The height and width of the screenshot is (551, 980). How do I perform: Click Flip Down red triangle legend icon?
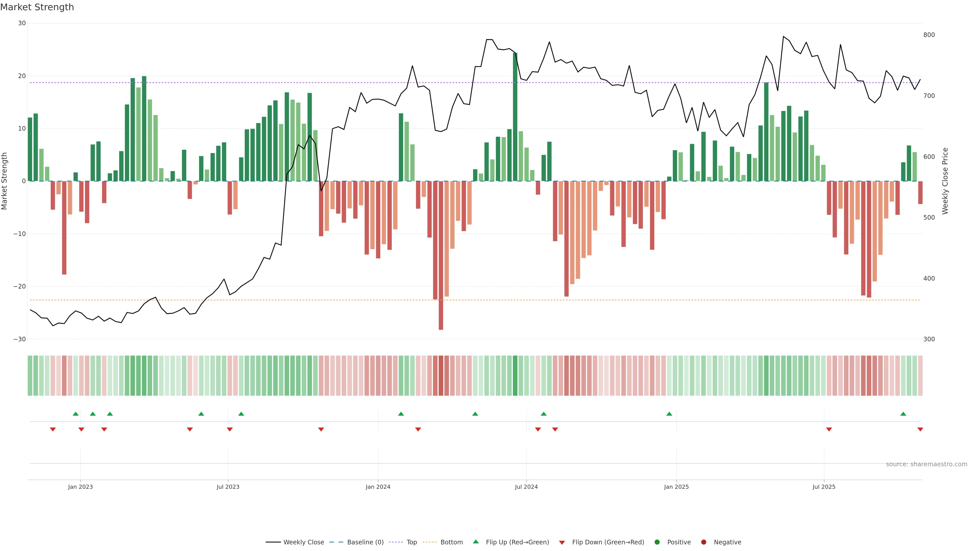562,542
